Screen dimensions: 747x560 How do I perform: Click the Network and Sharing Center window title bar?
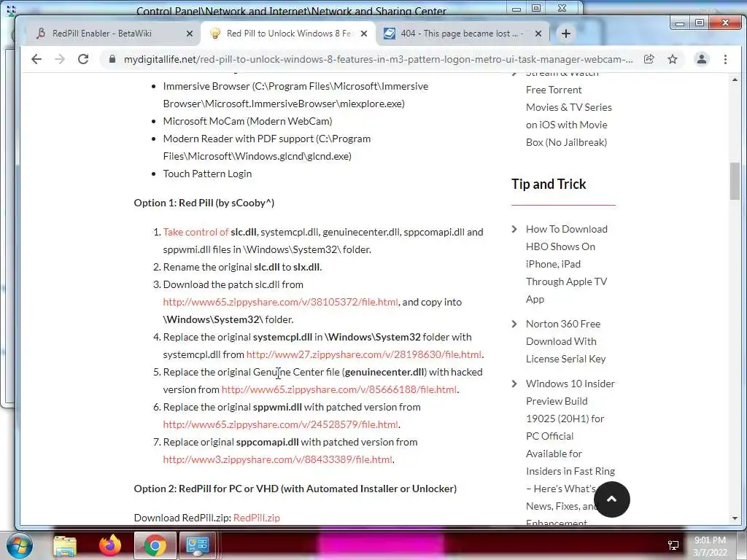291,10
